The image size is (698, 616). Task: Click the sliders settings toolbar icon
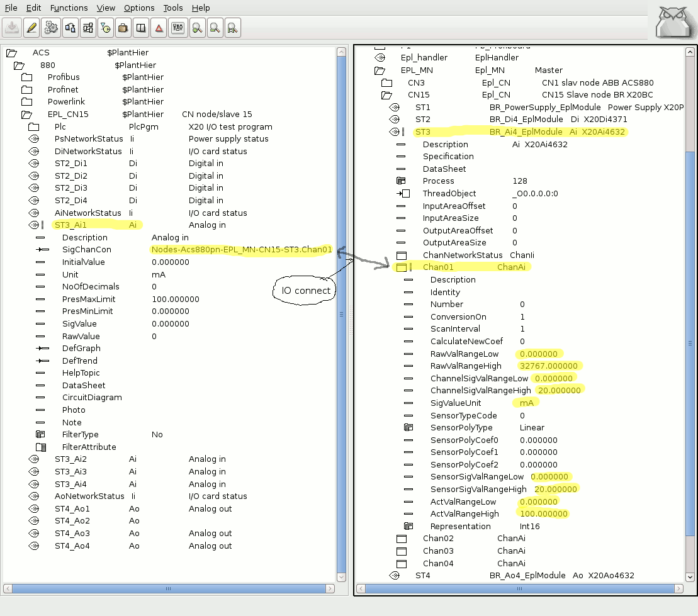(x=178, y=28)
